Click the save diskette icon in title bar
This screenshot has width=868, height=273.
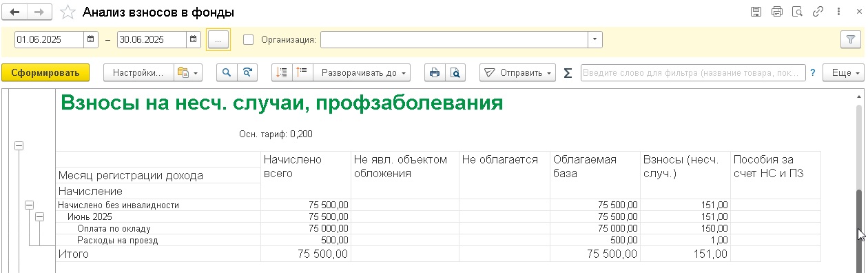[x=756, y=12]
